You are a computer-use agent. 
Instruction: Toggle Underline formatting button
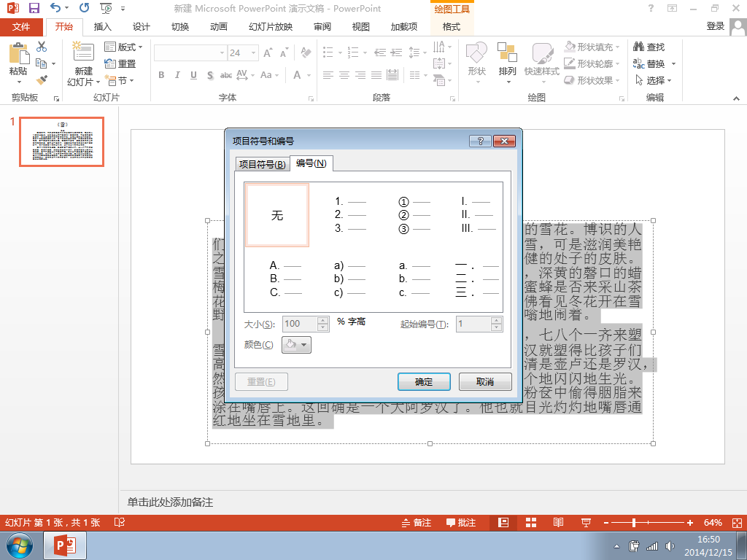click(193, 75)
